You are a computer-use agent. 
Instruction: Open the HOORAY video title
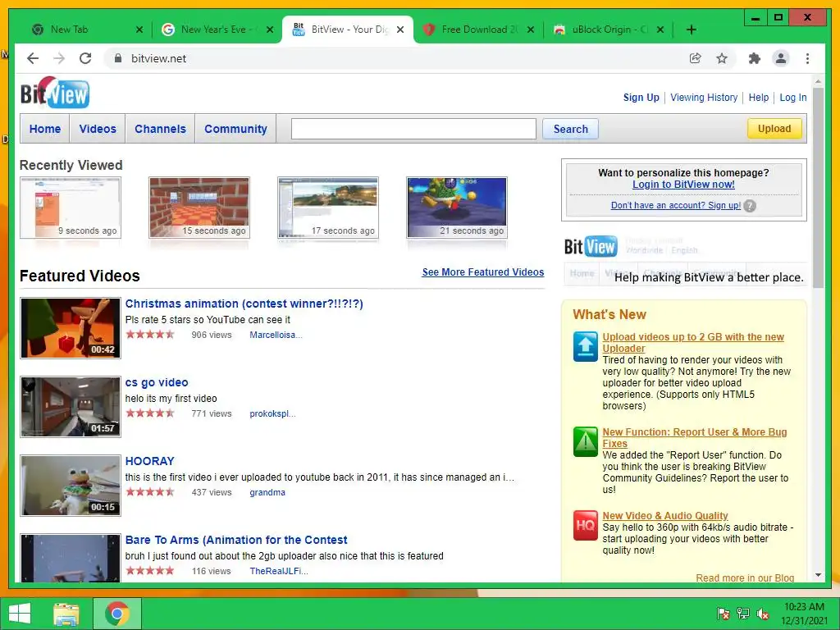pyautogui.click(x=149, y=461)
